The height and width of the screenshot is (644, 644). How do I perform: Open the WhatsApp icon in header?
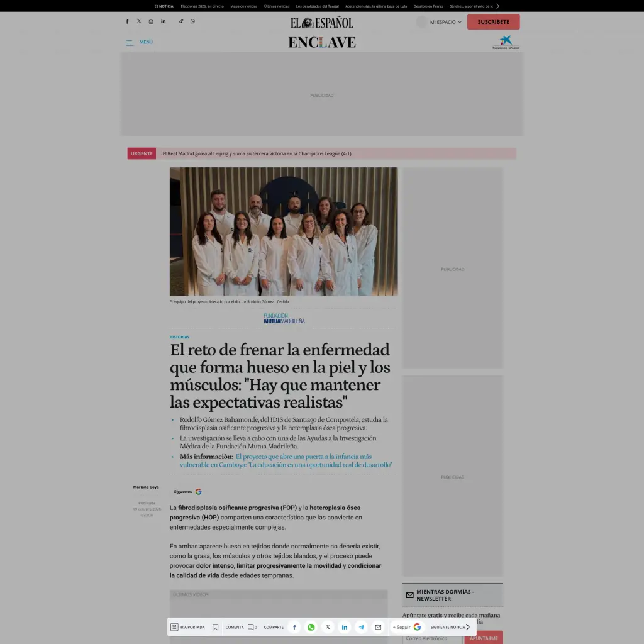pos(192,21)
